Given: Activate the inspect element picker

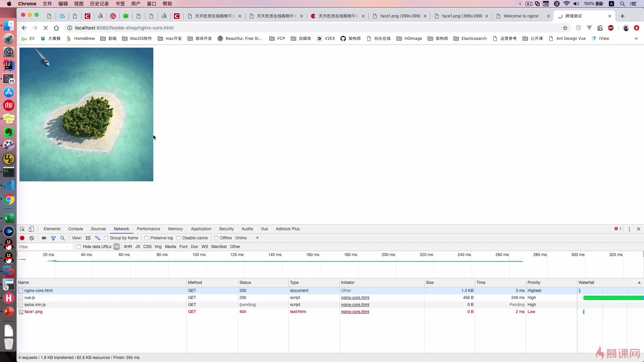Looking at the screenshot, I should coord(22,229).
